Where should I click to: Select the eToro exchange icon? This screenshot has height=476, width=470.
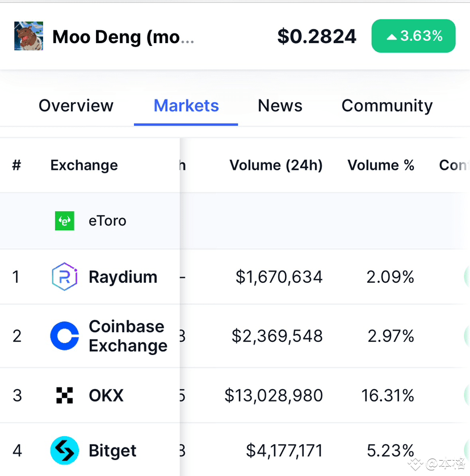64,220
